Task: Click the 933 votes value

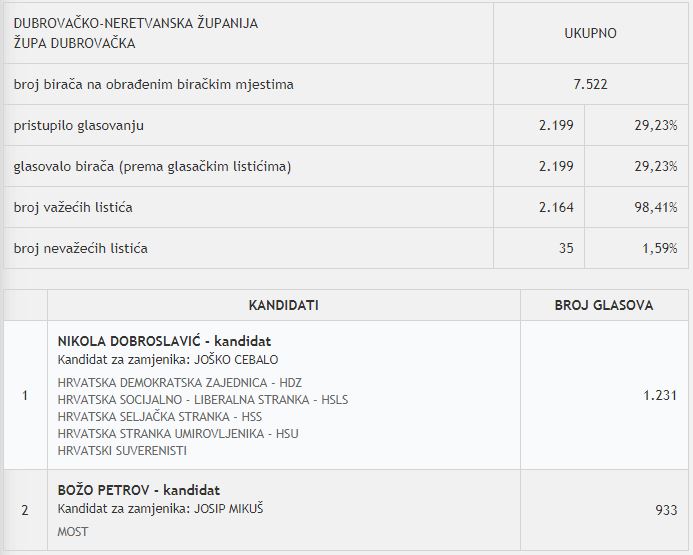Action: 666,510
